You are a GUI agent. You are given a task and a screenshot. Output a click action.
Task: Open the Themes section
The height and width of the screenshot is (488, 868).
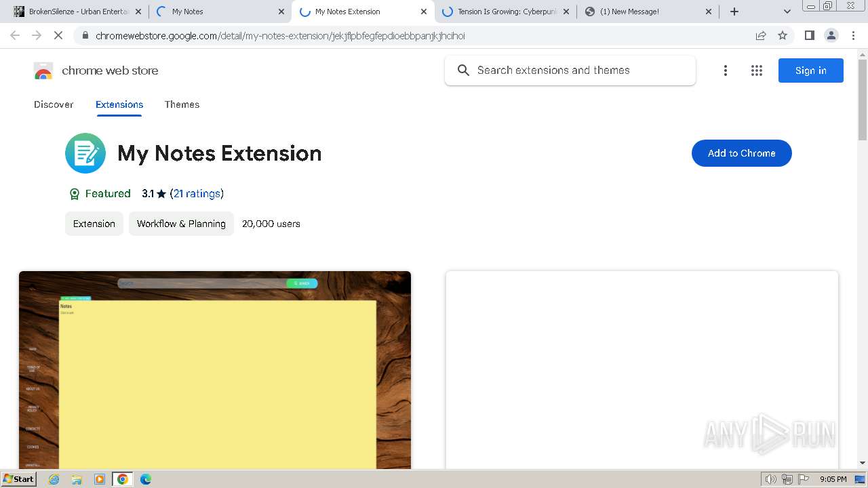pos(182,104)
